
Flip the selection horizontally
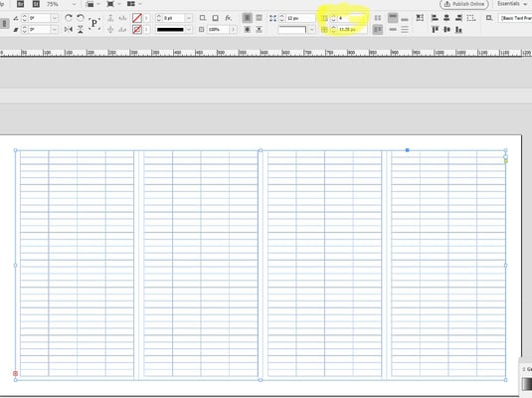[69, 30]
